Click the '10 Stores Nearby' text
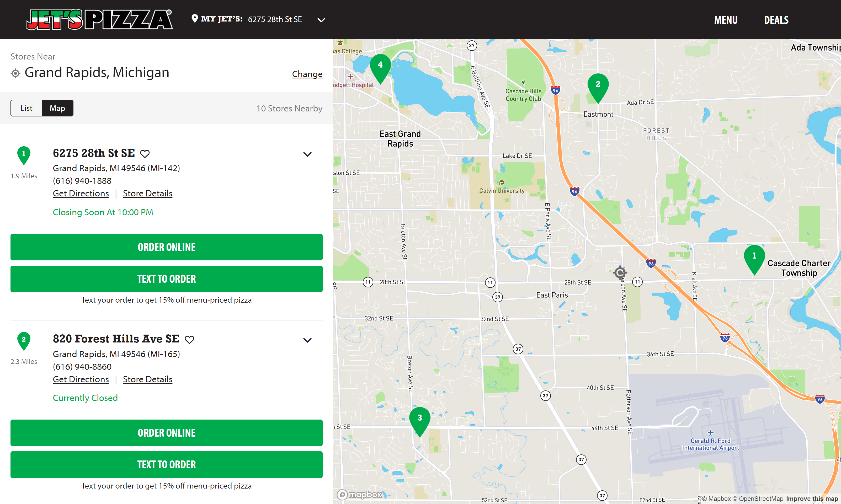841x504 pixels. pos(289,108)
